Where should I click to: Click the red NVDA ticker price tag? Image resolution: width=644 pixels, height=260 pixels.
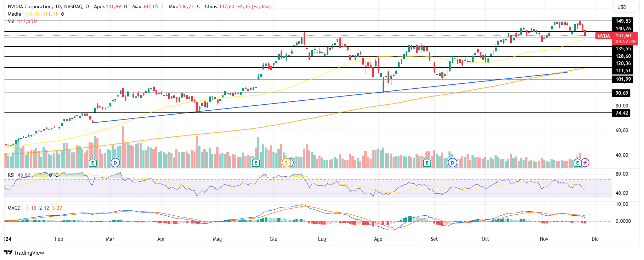tap(604, 36)
